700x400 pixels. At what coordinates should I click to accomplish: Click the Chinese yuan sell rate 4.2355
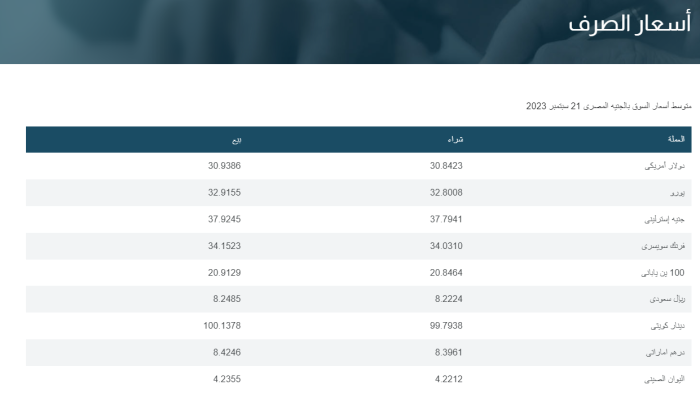227,379
